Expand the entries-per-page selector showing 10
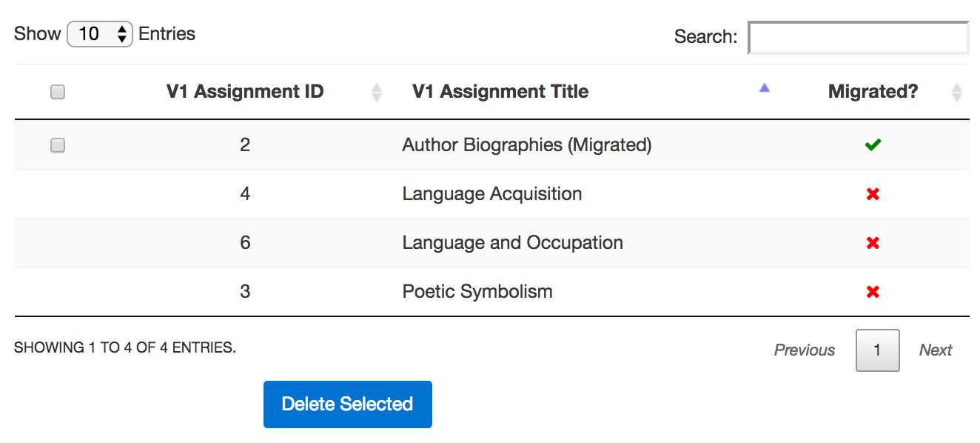 100,33
